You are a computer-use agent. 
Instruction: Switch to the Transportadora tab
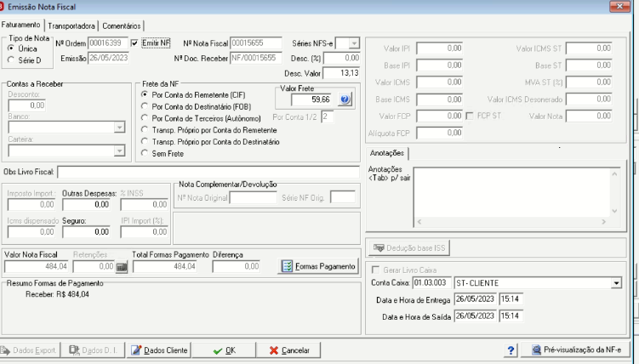71,26
